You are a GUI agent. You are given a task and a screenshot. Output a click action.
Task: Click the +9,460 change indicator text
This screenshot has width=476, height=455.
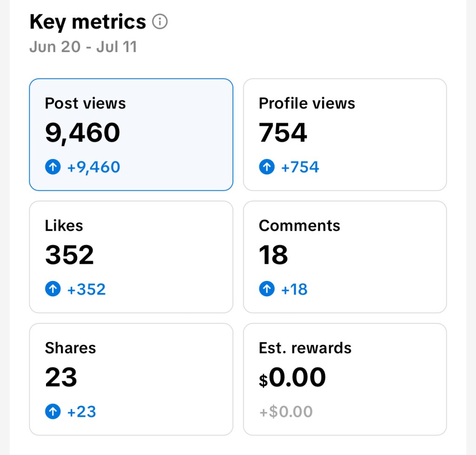[x=94, y=167]
